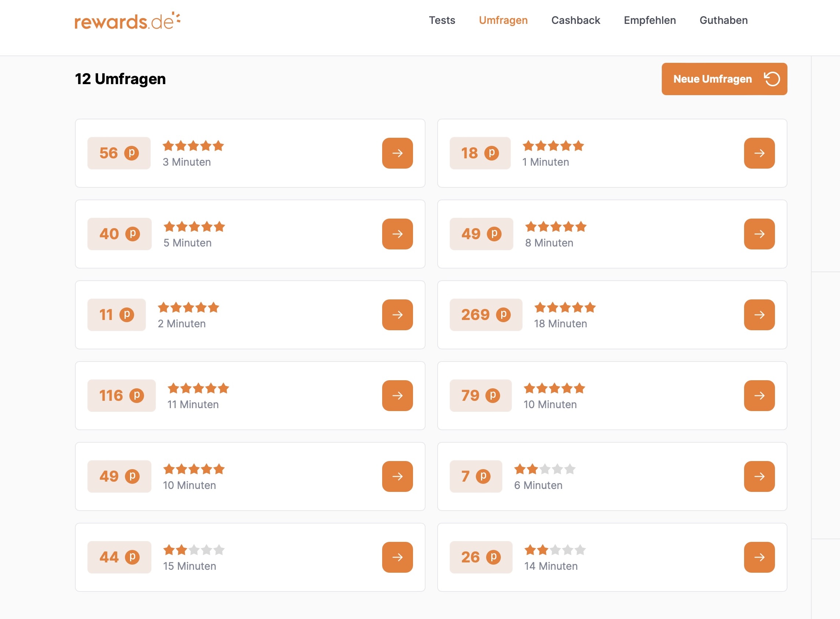Refresh with the Neue Umfragen button
Viewport: 840px width, 619px height.
(724, 79)
